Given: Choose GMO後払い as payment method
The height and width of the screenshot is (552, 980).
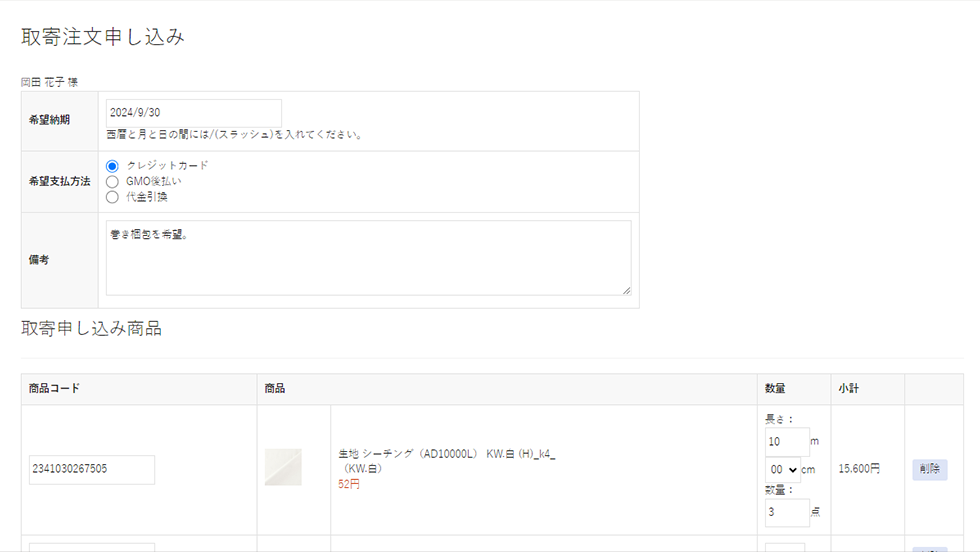Looking at the screenshot, I should click(x=112, y=182).
